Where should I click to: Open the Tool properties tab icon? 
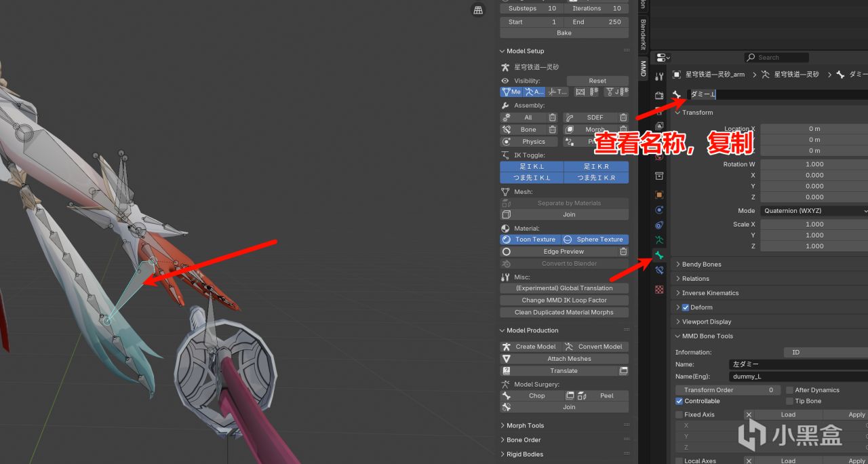coord(659,77)
